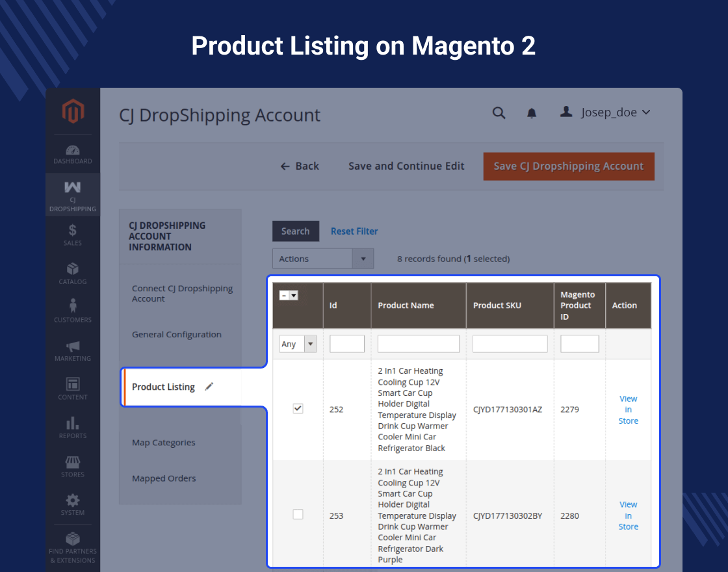Screen dimensions: 728x572
Task: Click the user avatar icon
Action: tap(566, 111)
